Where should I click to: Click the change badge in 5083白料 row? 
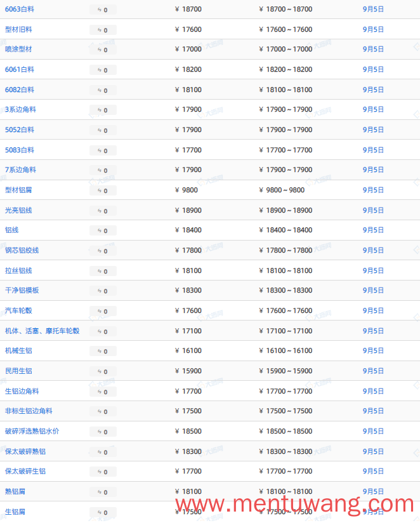point(103,150)
